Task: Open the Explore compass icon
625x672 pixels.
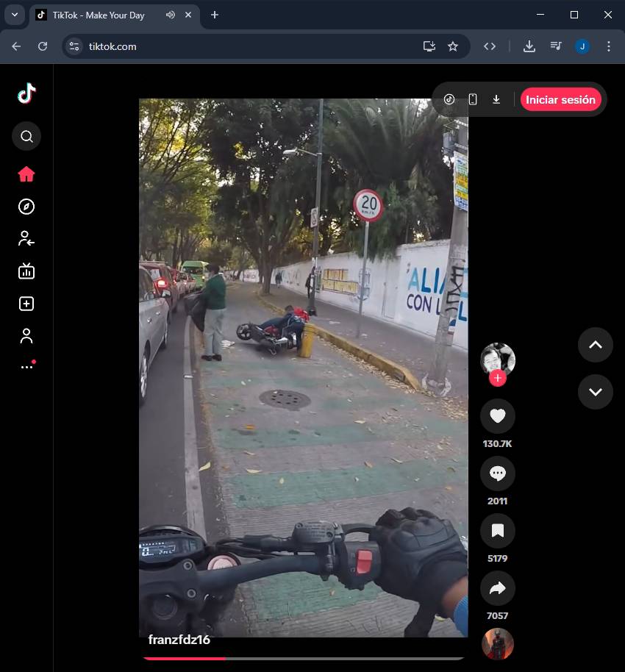Action: 26,207
